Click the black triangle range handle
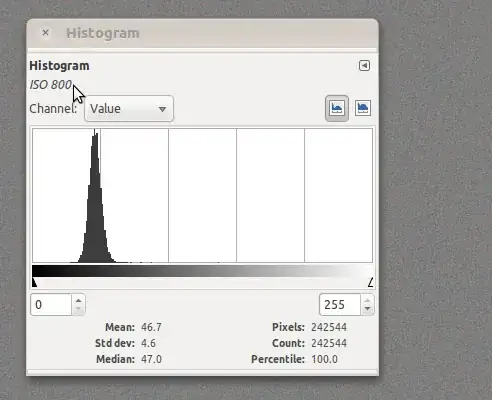492x400 pixels. click(34, 282)
